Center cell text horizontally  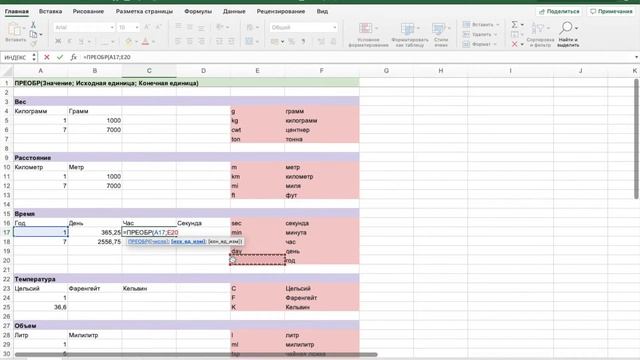(x=190, y=41)
